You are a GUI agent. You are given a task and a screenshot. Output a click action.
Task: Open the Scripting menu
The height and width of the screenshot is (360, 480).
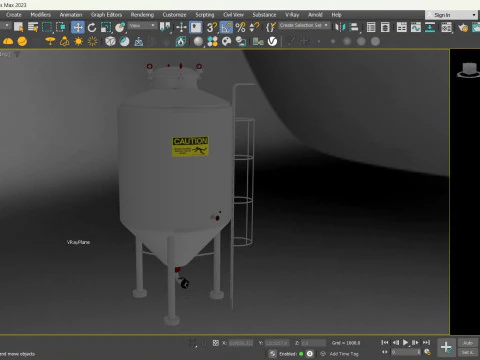pos(205,15)
